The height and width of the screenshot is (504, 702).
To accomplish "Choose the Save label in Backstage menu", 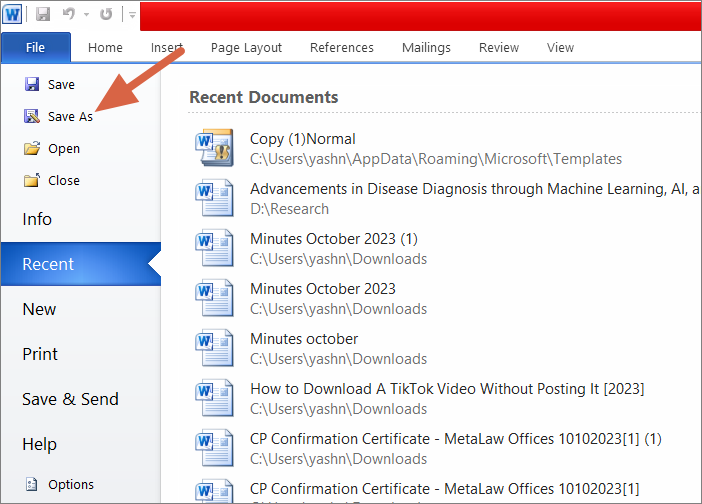I will 61,85.
